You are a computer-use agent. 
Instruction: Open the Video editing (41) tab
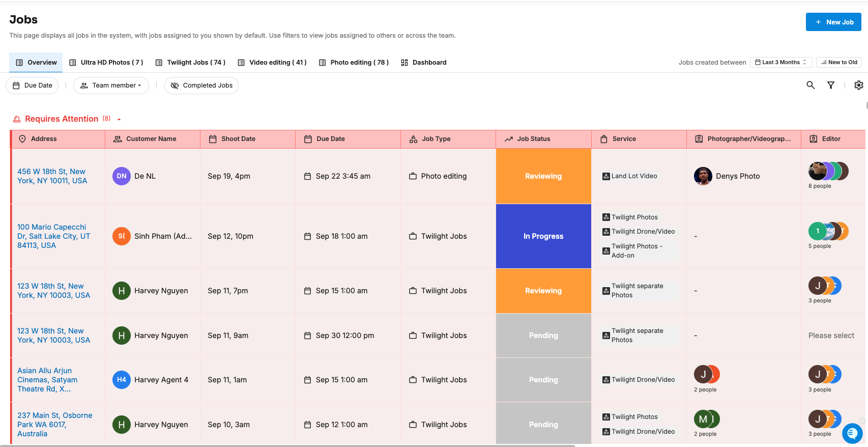(x=272, y=63)
